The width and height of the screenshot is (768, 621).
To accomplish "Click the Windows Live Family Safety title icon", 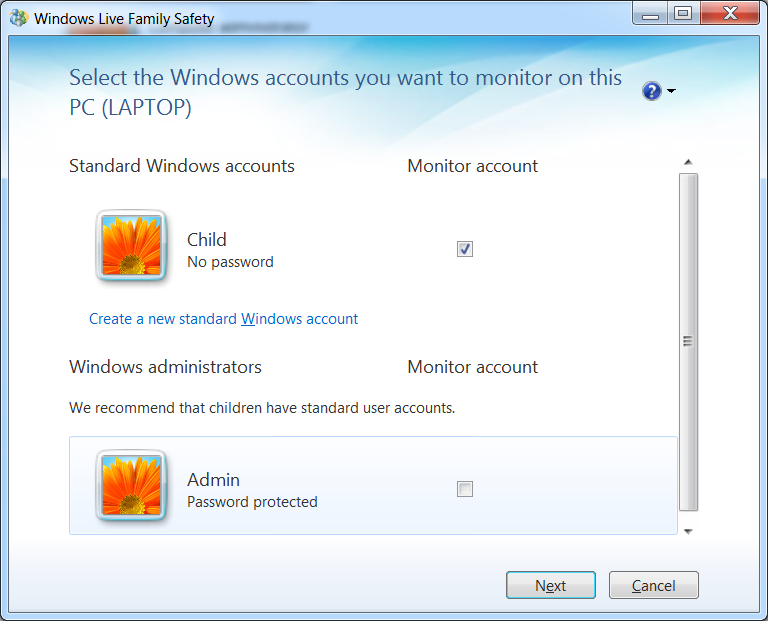I will (19, 18).
